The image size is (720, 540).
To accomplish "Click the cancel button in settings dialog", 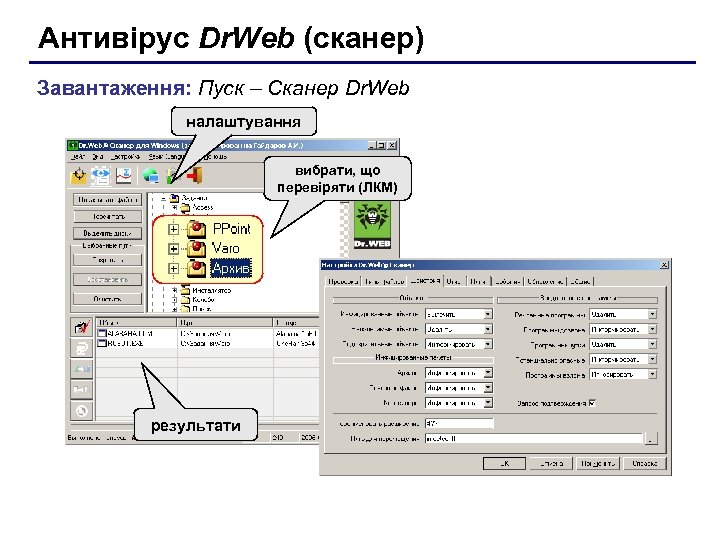I will (551, 463).
